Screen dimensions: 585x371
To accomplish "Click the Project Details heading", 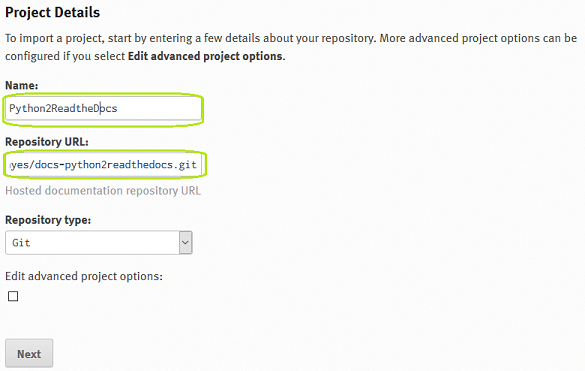I will (53, 13).
